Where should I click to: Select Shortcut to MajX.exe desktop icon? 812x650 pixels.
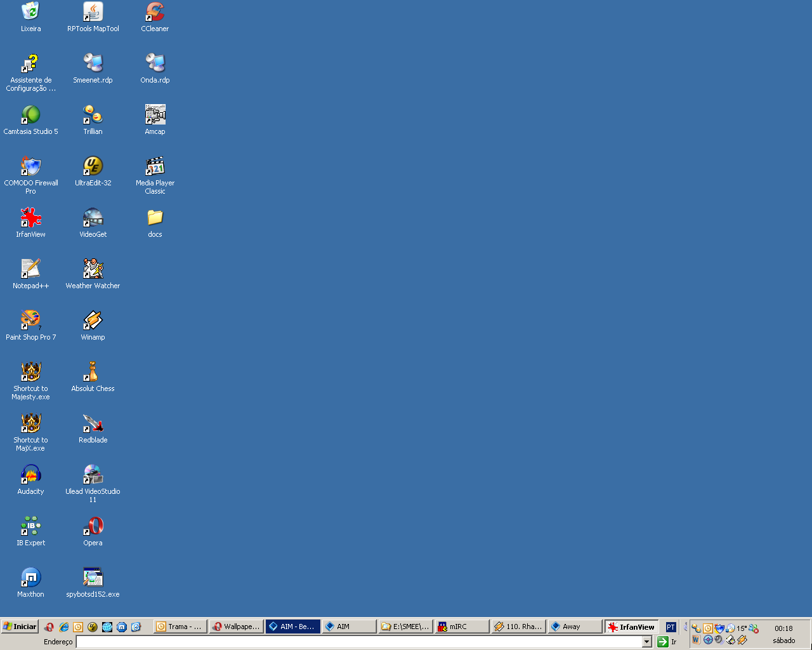point(30,432)
